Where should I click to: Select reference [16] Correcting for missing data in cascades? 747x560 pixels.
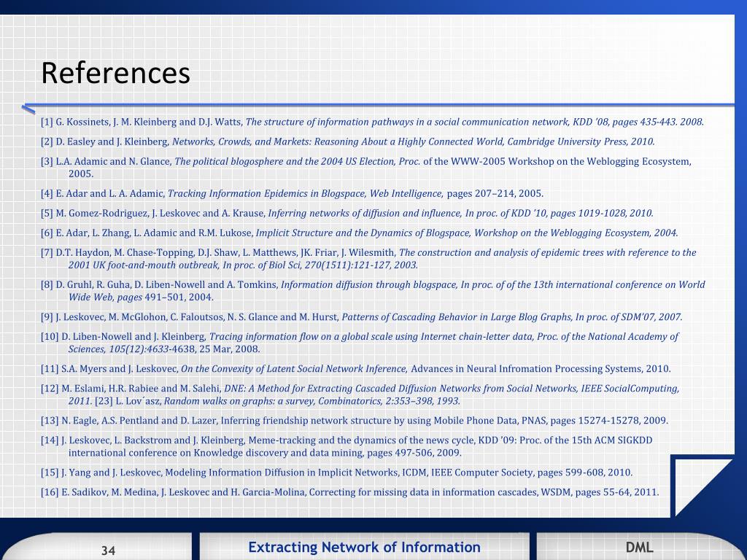pos(349,492)
